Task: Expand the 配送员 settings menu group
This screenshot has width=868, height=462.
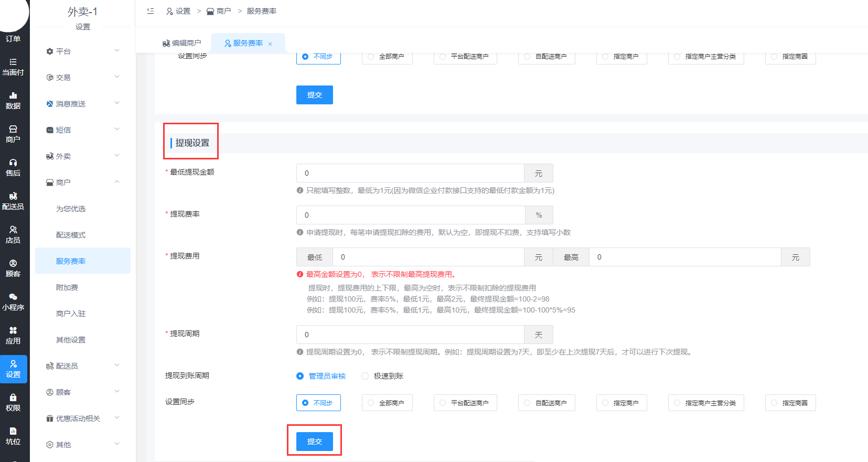Action: pos(83,366)
